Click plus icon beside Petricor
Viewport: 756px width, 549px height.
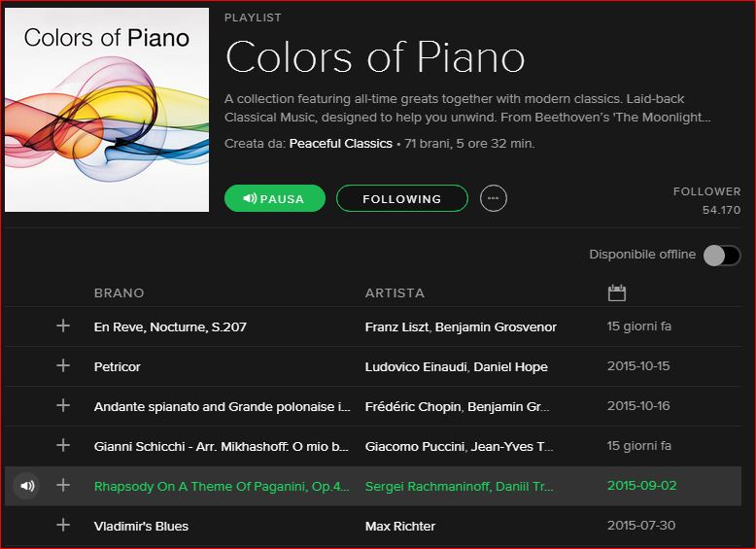tap(63, 366)
